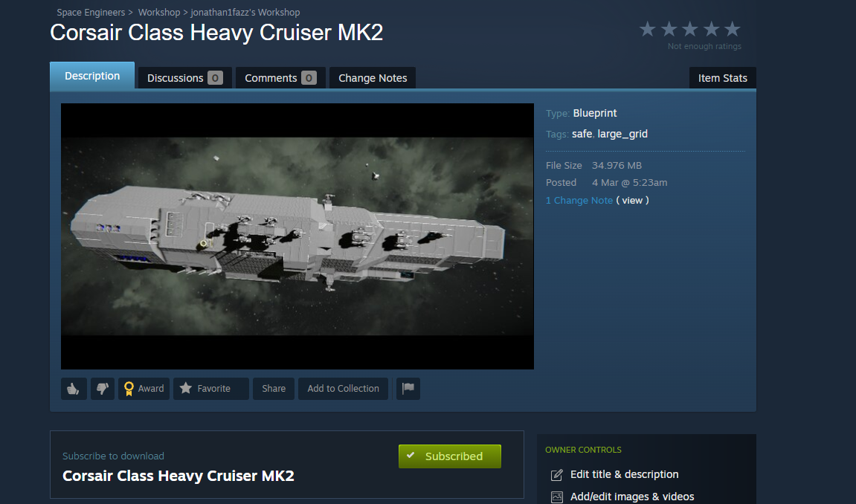Click Add to Collection button
The width and height of the screenshot is (856, 504).
pyautogui.click(x=343, y=389)
